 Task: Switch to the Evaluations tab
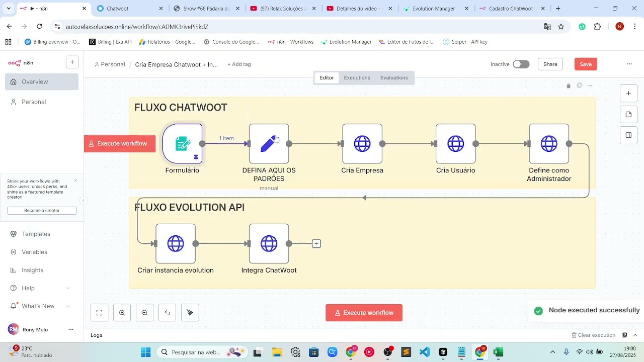point(394,78)
